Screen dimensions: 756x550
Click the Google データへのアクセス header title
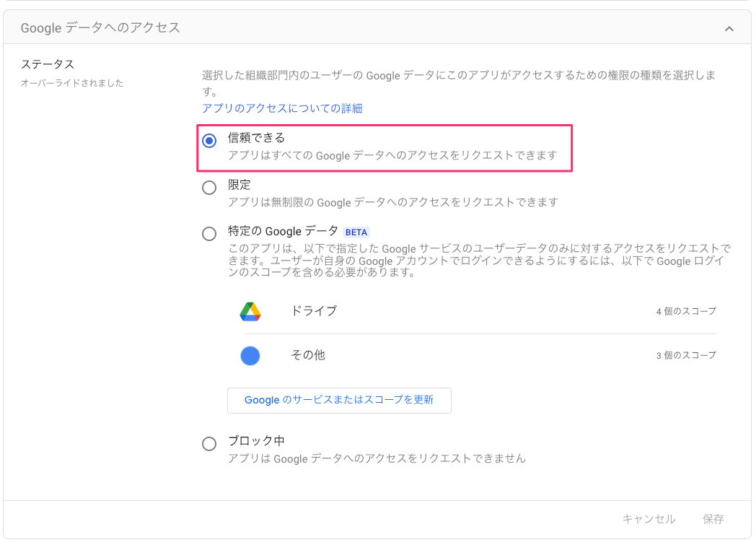pyautogui.click(x=100, y=28)
